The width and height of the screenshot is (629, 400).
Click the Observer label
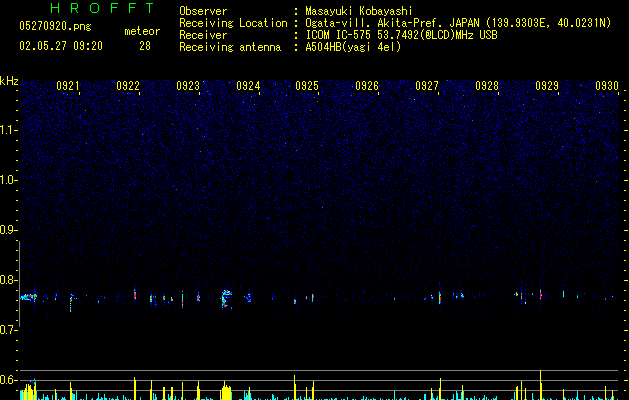tap(203, 11)
